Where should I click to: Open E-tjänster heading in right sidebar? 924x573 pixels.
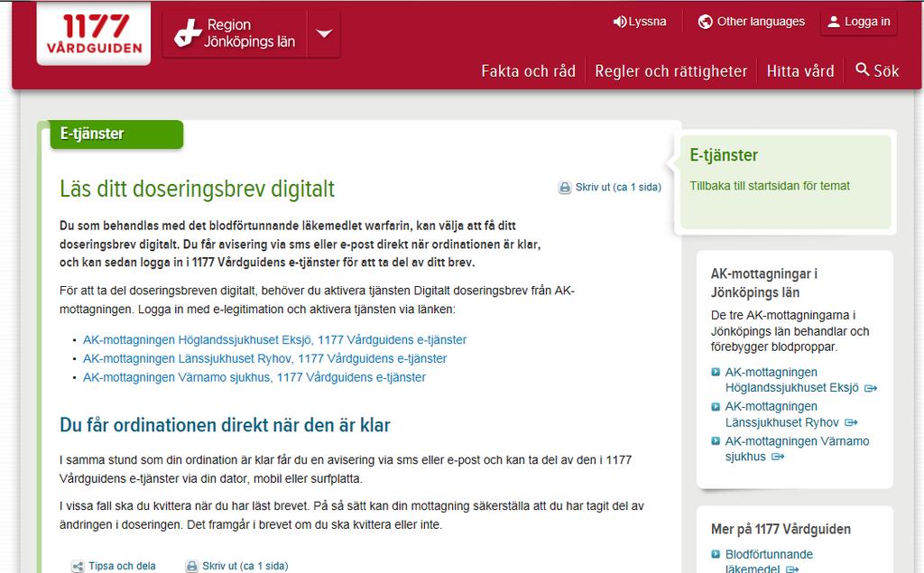(x=724, y=155)
